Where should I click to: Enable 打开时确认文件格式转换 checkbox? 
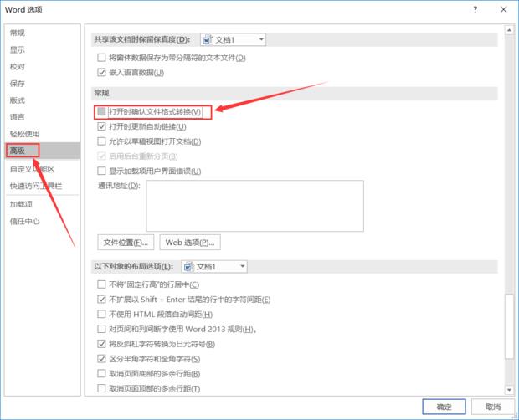[x=102, y=111]
